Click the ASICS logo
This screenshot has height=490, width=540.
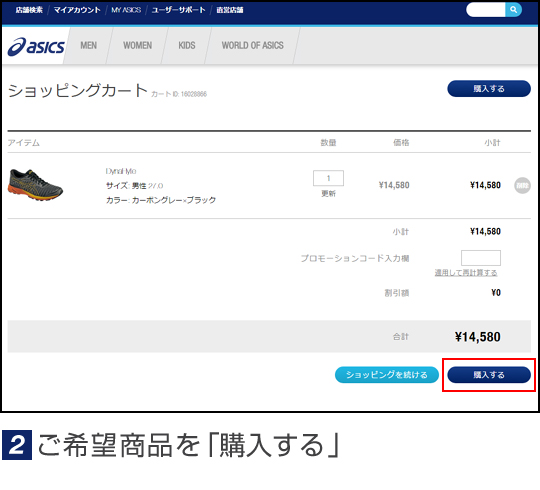click(x=36, y=46)
